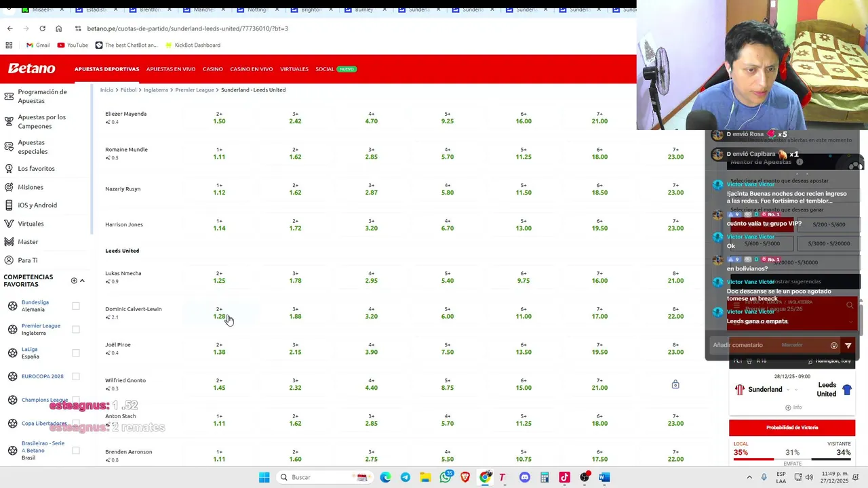Open the Social Nuevo menu item
Viewport: 868px width, 488px height.
pos(336,69)
